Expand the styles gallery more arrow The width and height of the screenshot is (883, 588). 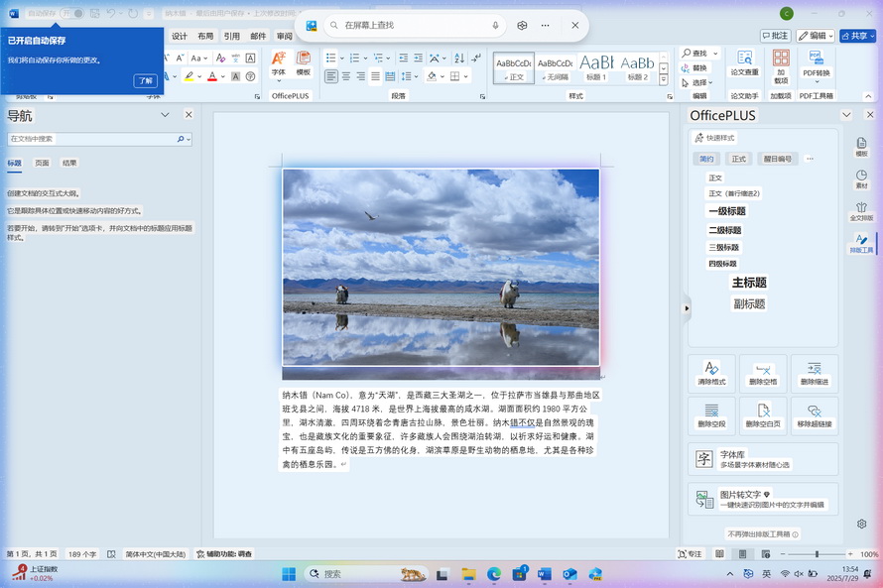coord(664,80)
